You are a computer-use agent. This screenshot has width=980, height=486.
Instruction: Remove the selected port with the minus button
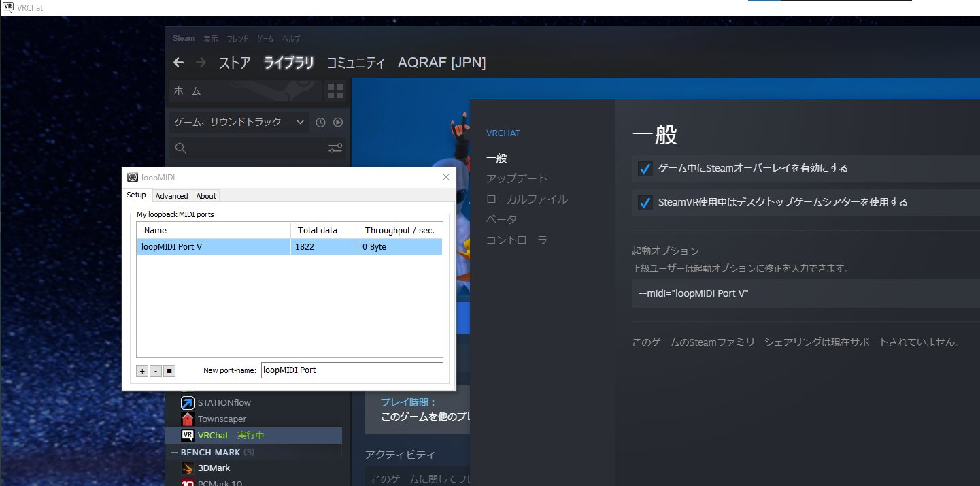tap(156, 371)
